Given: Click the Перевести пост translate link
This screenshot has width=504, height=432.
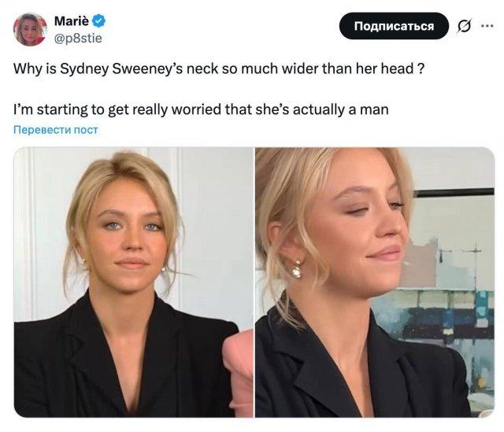Looking at the screenshot, I should click(56, 130).
